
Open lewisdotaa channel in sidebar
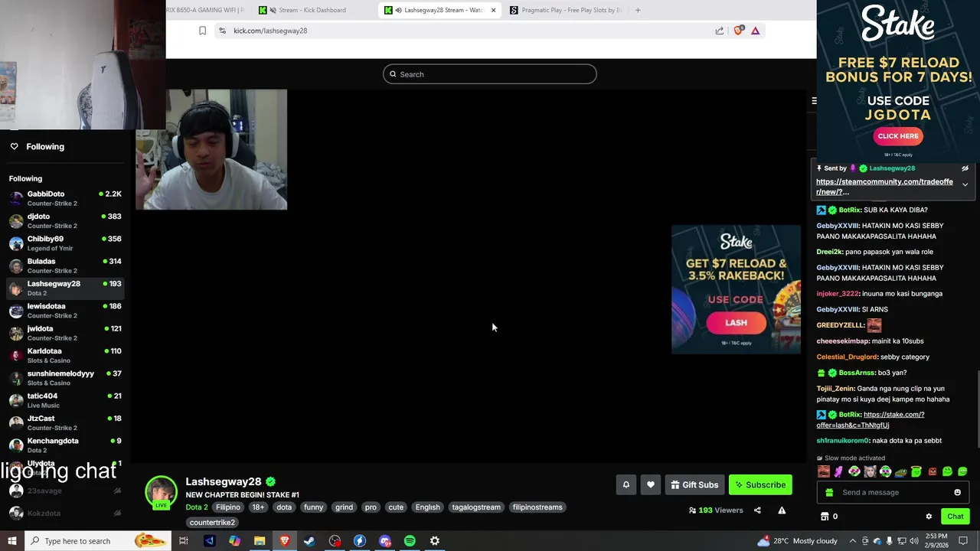tap(65, 311)
